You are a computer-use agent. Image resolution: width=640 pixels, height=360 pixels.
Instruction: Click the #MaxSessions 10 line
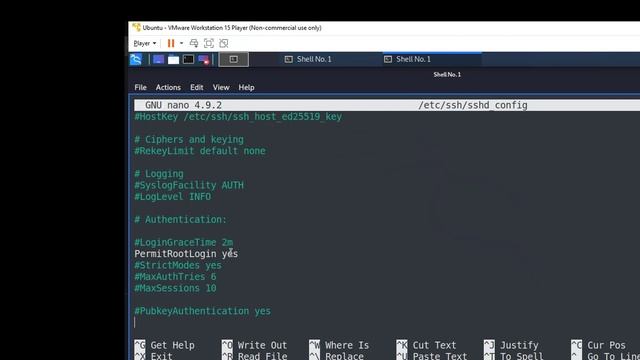coord(176,288)
